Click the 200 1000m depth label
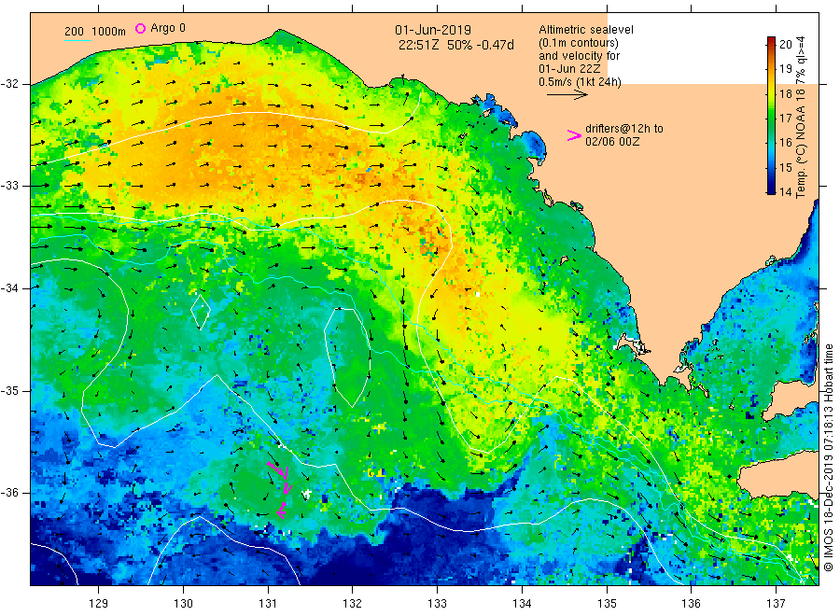840x616 pixels. (95, 32)
